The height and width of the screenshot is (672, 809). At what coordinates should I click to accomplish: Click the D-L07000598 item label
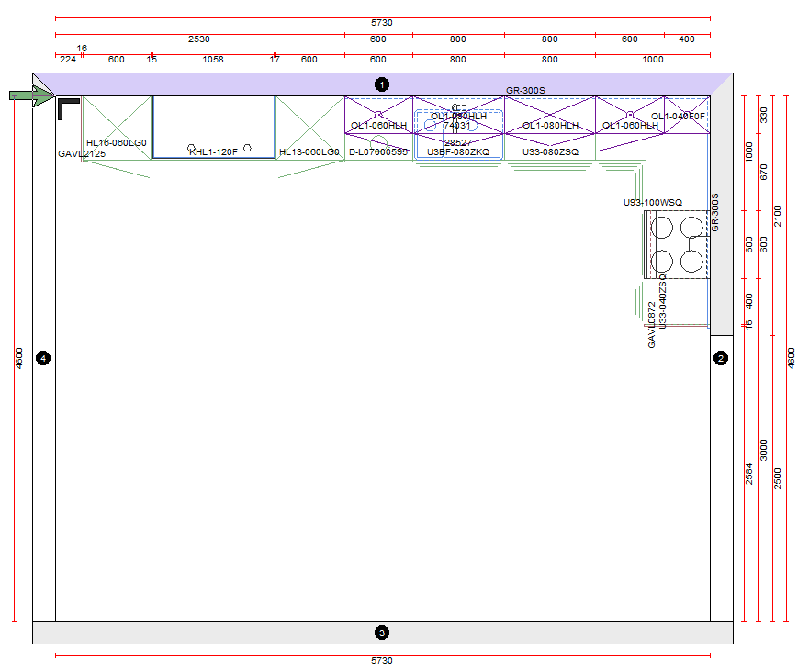tap(378, 152)
